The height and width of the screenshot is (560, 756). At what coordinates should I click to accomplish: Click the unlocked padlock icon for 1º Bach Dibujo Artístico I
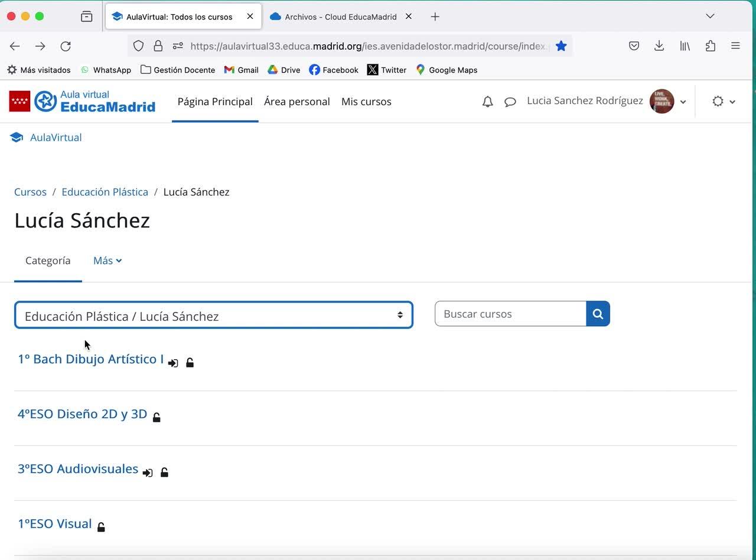click(190, 362)
